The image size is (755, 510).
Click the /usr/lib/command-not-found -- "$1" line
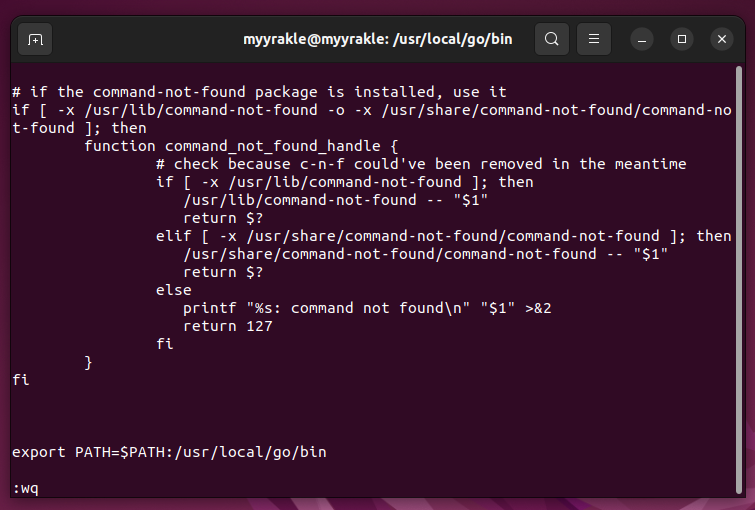(x=336, y=200)
